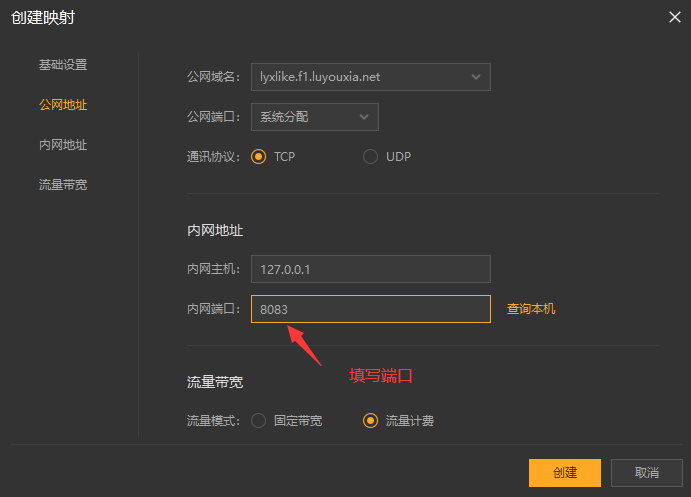Screen dimensions: 691x497
Task: Open the 基础设置 section in the sidebar
Action: (63, 65)
